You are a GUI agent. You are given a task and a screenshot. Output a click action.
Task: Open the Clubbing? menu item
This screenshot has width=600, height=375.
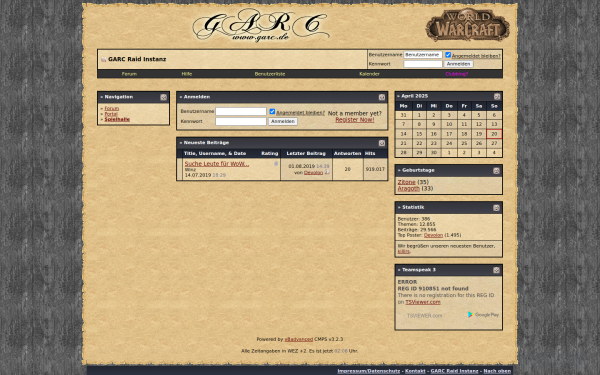457,74
